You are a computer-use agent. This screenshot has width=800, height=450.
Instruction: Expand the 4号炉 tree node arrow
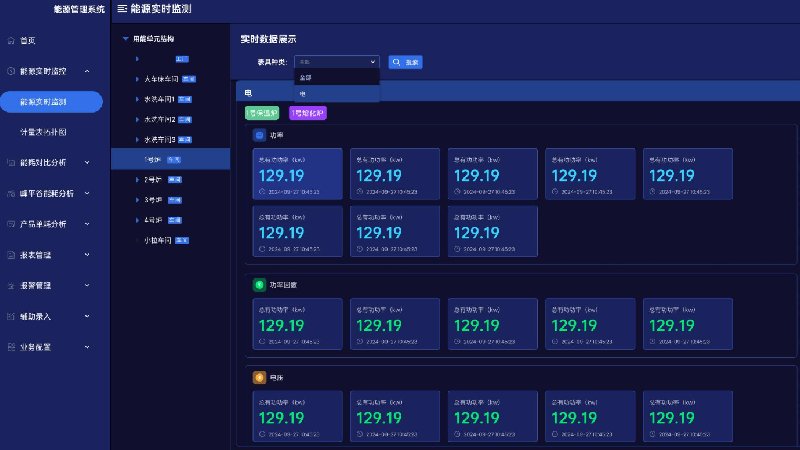(x=137, y=220)
